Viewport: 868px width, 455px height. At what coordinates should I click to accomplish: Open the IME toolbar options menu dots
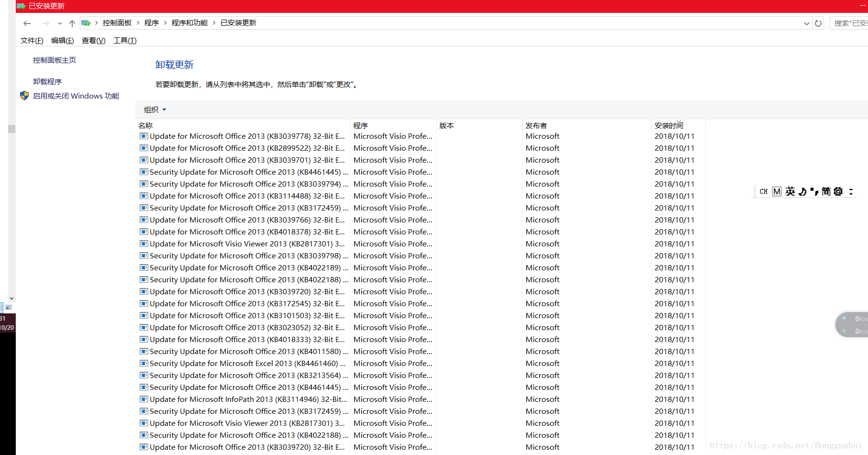click(851, 191)
